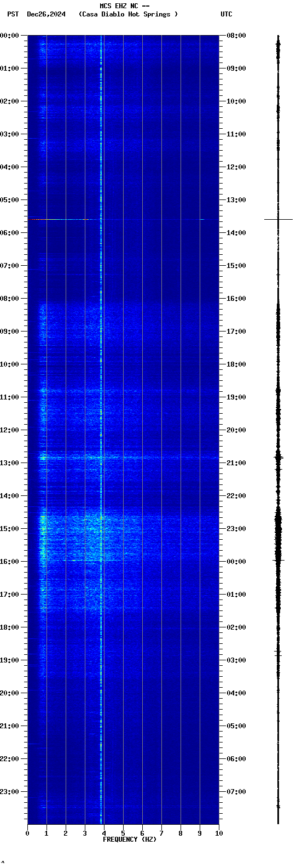Screen dimensions: 302x868
Task: Click the 0 tick on the frequency axis
Action: (27, 833)
